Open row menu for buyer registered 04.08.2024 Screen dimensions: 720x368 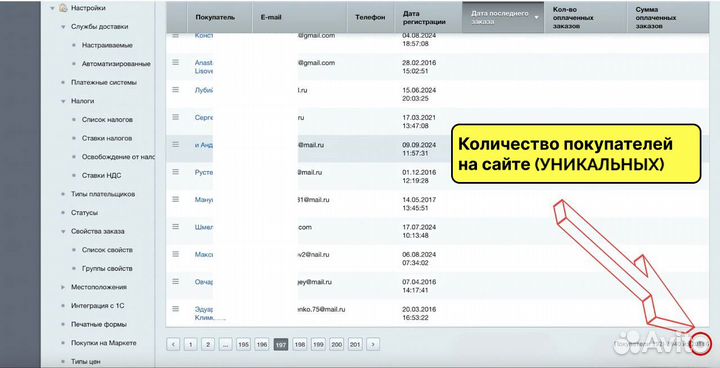pos(175,35)
